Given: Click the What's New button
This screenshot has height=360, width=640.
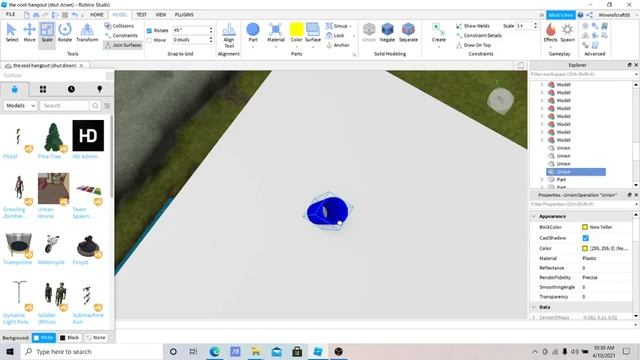Looking at the screenshot, I should click(561, 15).
